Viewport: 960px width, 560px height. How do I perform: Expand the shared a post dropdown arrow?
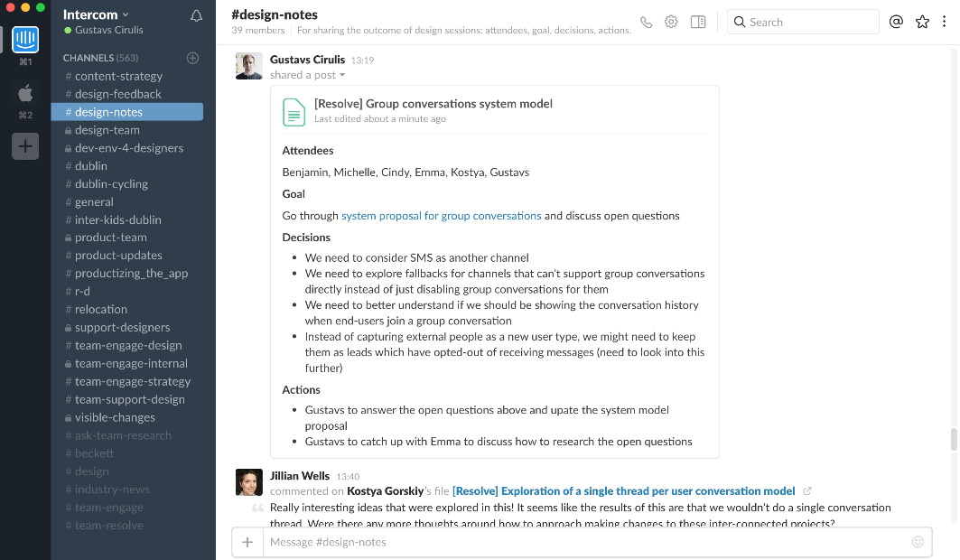coord(342,76)
